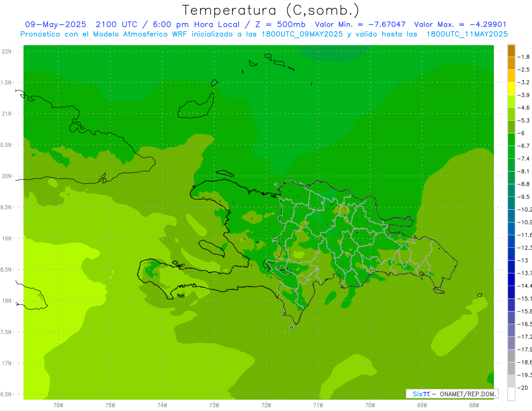Click the '69W' longitude label
The image size is (532, 411).
(x=422, y=405)
